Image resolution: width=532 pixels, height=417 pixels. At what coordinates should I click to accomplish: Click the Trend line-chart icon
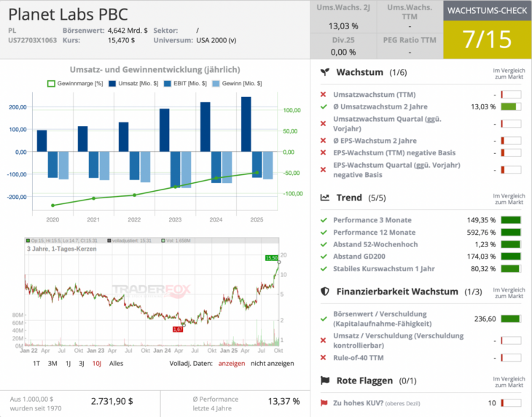click(325, 198)
